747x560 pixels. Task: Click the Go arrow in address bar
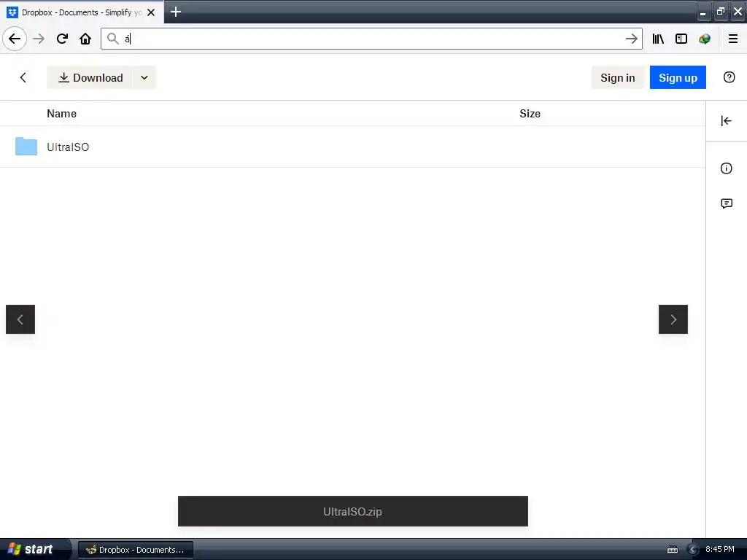pos(631,39)
